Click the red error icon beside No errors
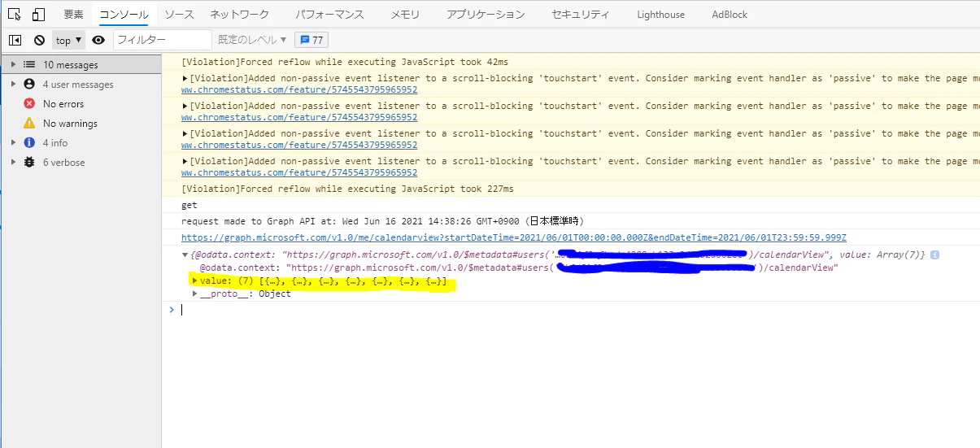This screenshot has height=448, width=980. [29, 103]
